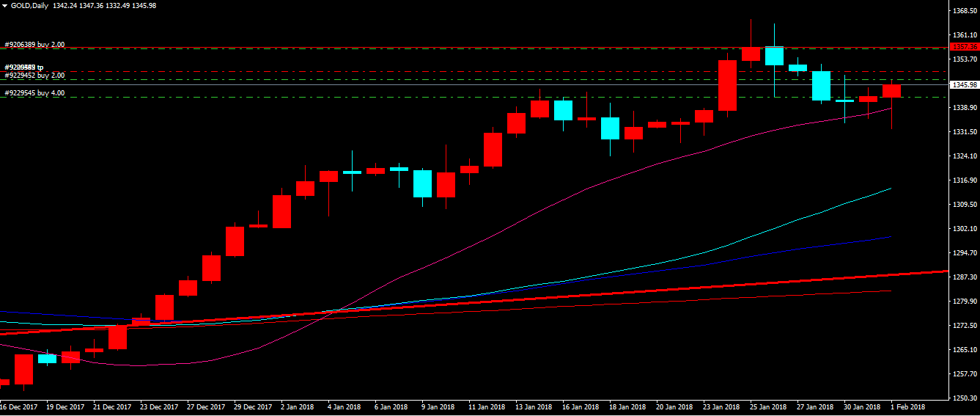Click the white current price tag 1345.98

965,84
